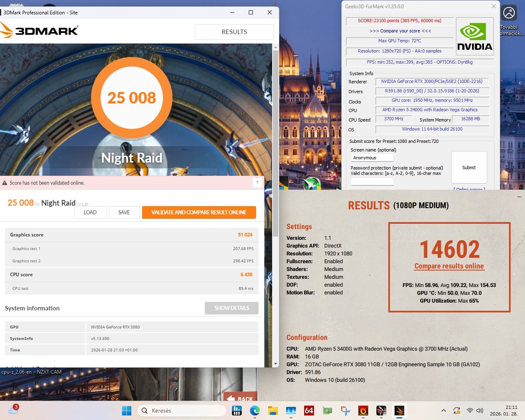Click the FurMark Clocks value field
This screenshot has width=525, height=420.
(x=432, y=101)
